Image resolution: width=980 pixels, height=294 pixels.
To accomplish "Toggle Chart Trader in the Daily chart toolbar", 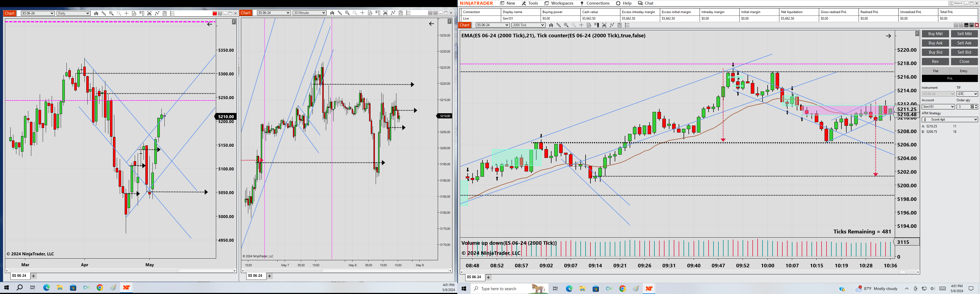I will pyautogui.click(x=142, y=13).
